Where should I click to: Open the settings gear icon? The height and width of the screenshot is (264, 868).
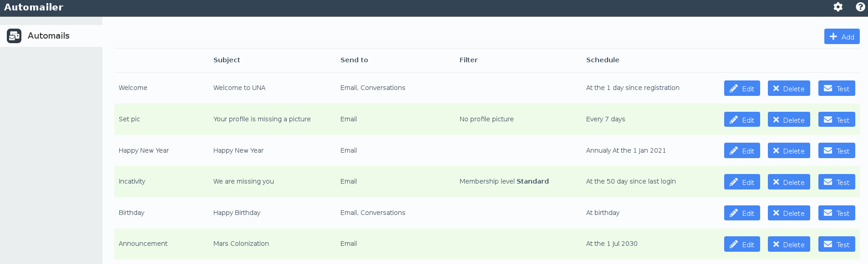[x=838, y=7]
